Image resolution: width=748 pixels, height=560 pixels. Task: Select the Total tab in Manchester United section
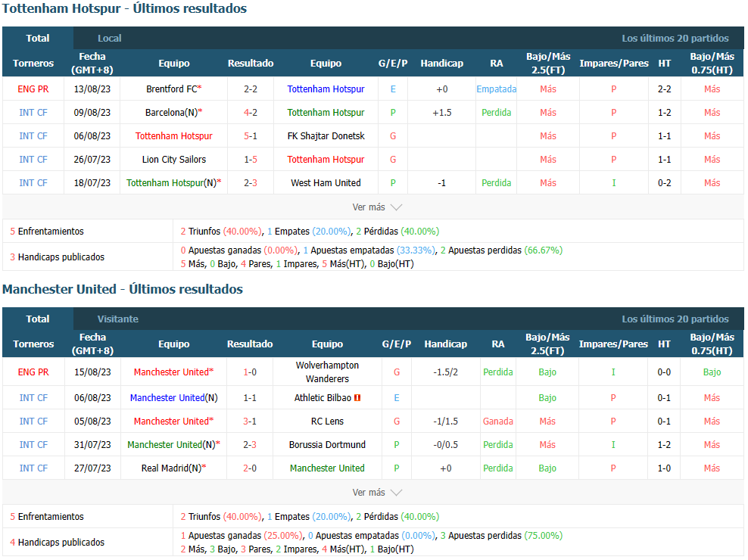coord(38,319)
